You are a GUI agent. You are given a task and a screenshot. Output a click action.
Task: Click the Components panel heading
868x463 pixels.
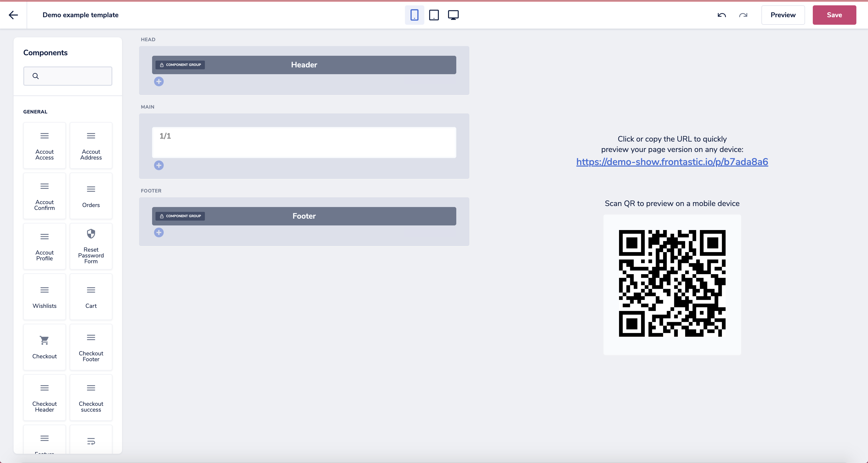click(46, 53)
